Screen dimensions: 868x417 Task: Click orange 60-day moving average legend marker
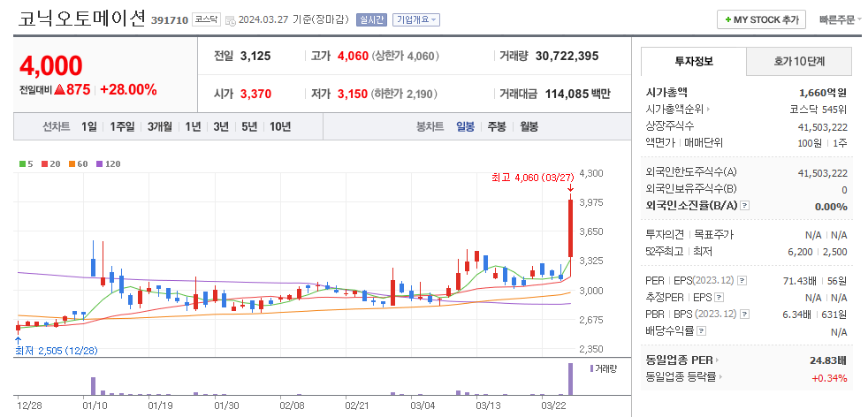(72, 163)
